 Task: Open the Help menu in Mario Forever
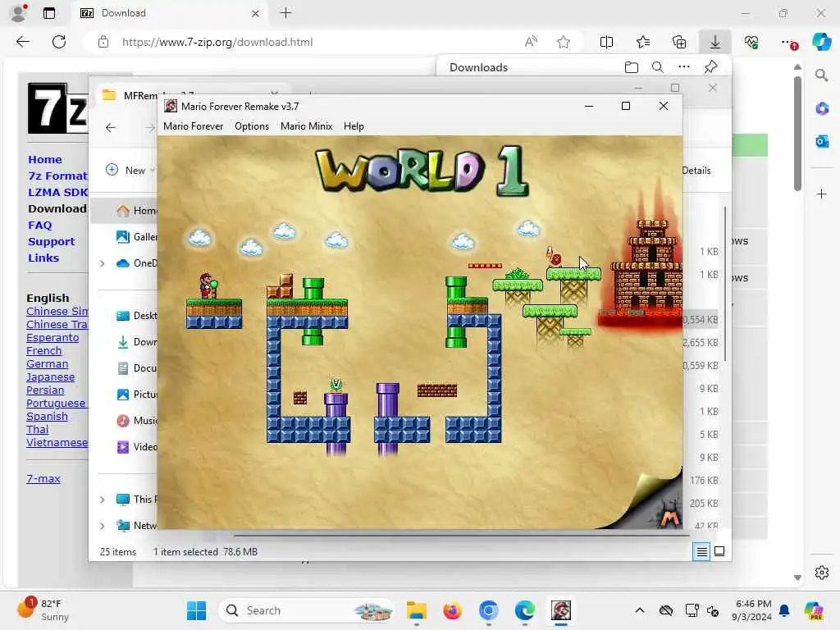tap(354, 126)
